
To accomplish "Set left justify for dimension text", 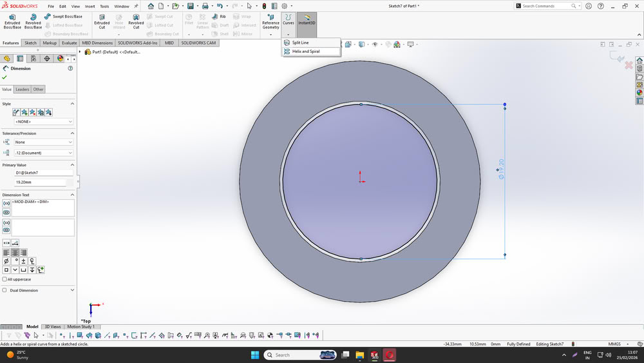I will [x=6, y=252].
